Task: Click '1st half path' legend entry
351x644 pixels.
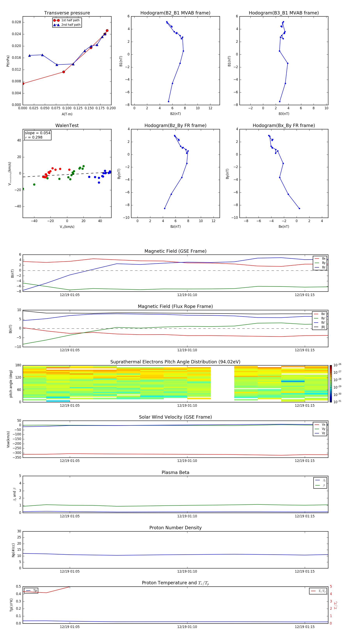Action: coord(67,20)
